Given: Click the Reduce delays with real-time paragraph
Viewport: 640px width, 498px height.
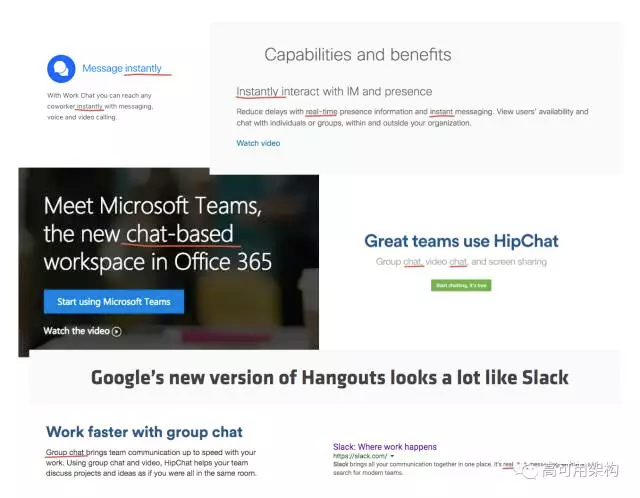Looking at the screenshot, I should 412,117.
